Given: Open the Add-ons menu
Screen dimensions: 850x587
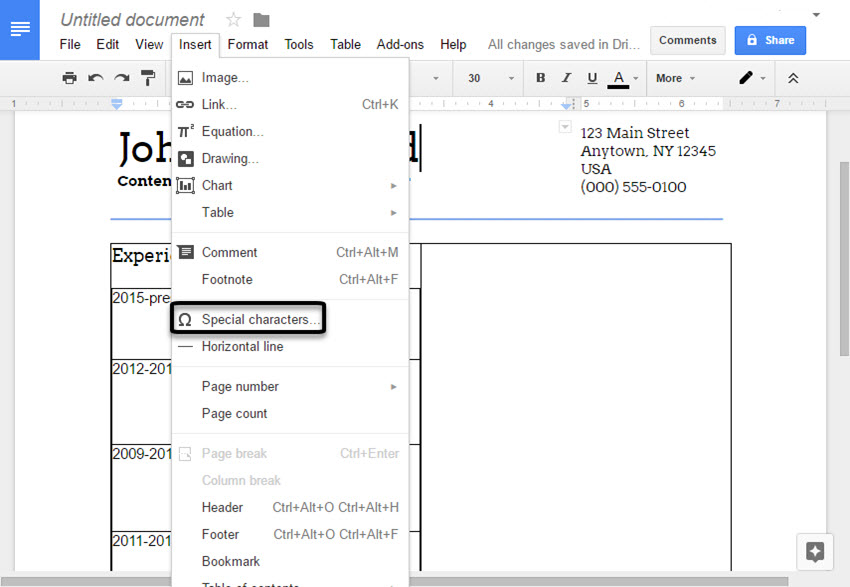Looking at the screenshot, I should coord(400,44).
